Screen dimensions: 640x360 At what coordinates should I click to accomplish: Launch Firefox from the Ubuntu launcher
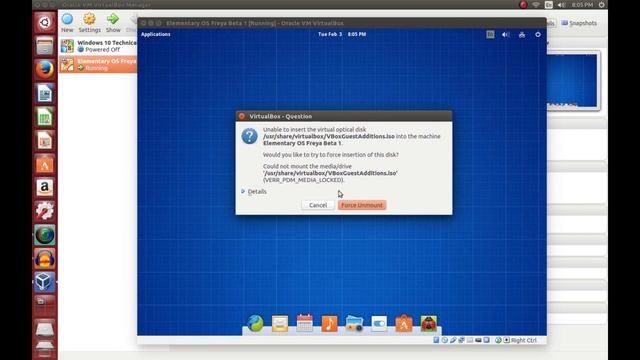click(x=44, y=69)
